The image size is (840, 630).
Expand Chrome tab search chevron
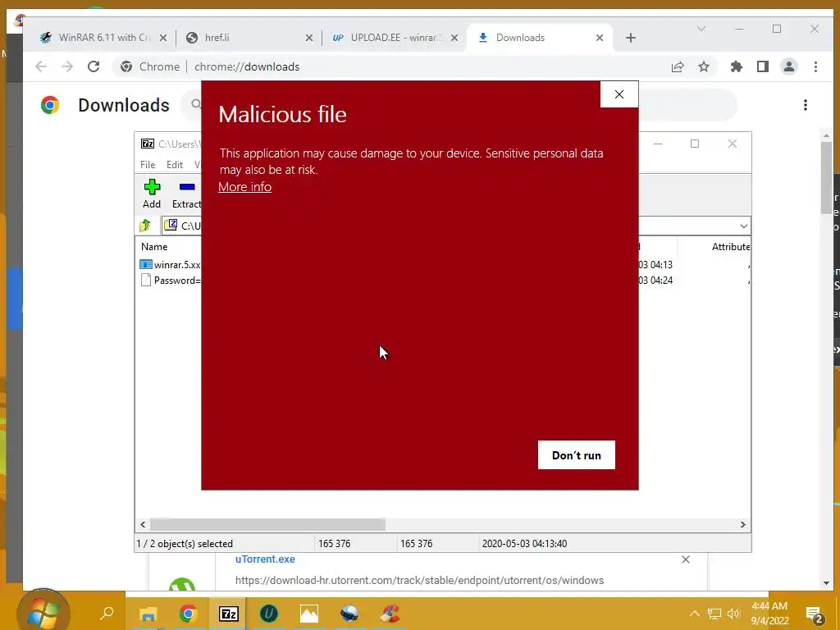701,29
